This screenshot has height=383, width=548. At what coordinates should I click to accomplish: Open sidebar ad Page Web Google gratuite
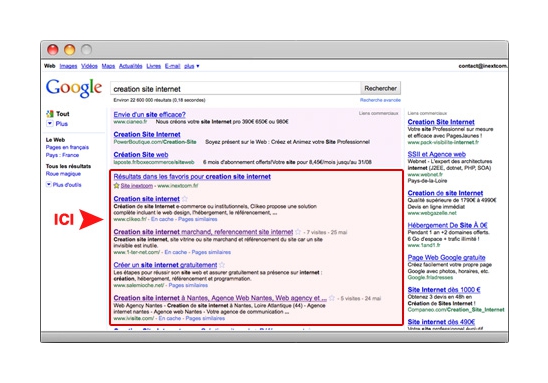pyautogui.click(x=446, y=258)
